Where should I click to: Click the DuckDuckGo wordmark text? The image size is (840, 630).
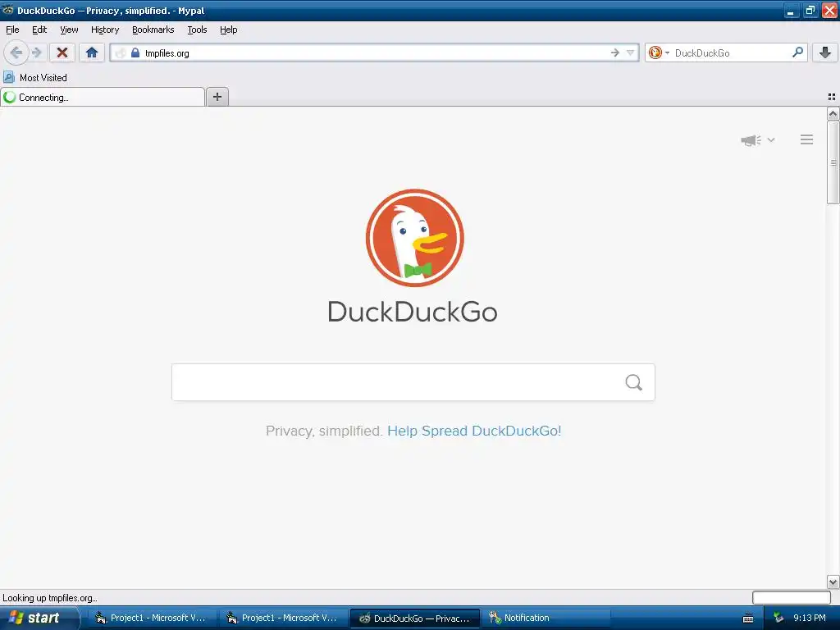click(413, 312)
